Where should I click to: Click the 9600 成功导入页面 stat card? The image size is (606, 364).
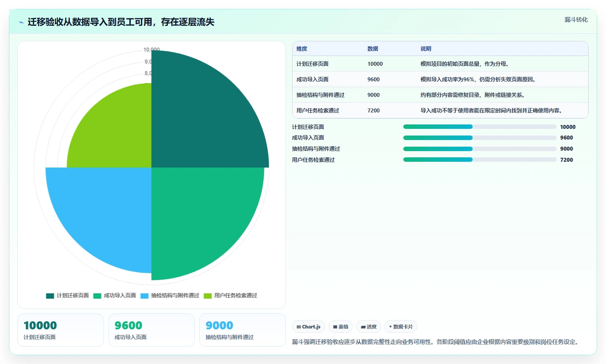click(x=152, y=330)
